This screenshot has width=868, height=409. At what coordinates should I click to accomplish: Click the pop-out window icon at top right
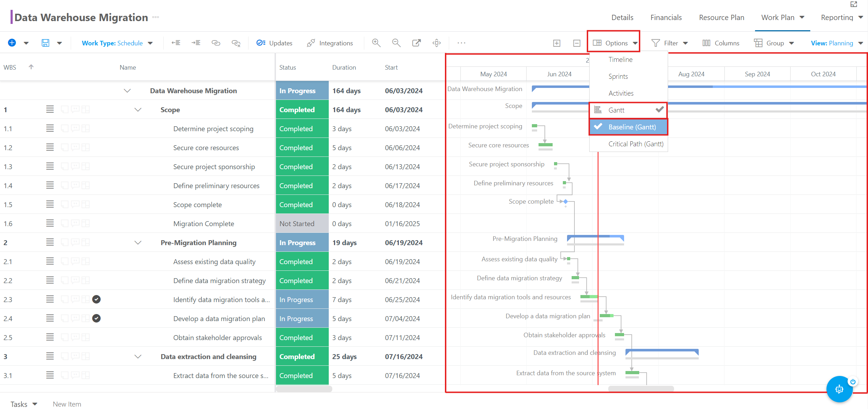[x=854, y=4]
